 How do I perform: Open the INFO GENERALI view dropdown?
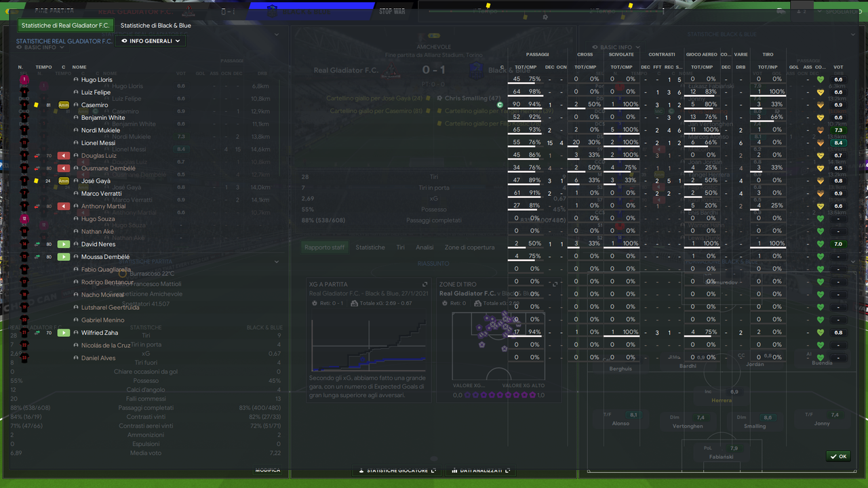tap(151, 41)
